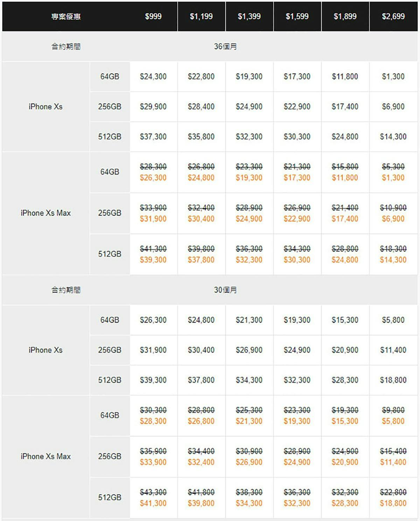Viewport: 420px width, 521px height.
Task: Click the $24,300 price cell
Action: coord(153,77)
